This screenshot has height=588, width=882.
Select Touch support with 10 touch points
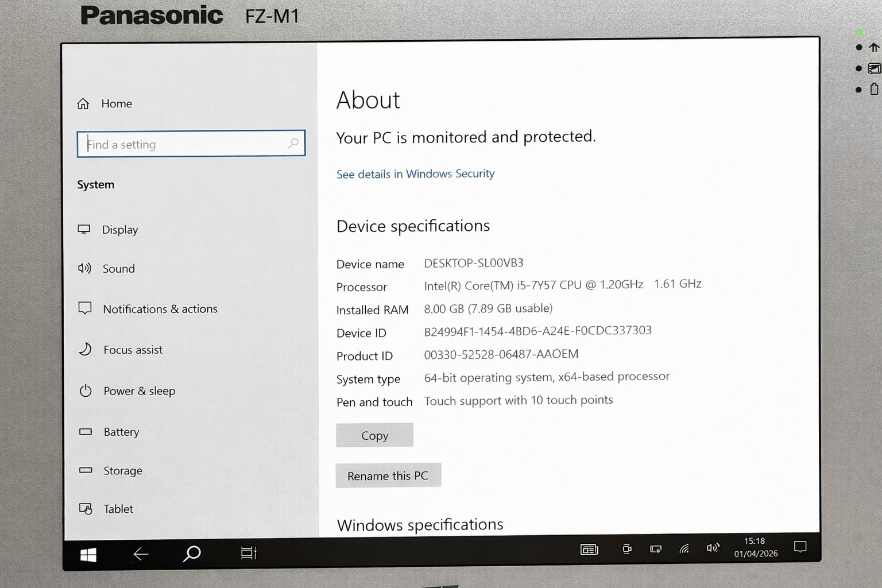tap(519, 400)
